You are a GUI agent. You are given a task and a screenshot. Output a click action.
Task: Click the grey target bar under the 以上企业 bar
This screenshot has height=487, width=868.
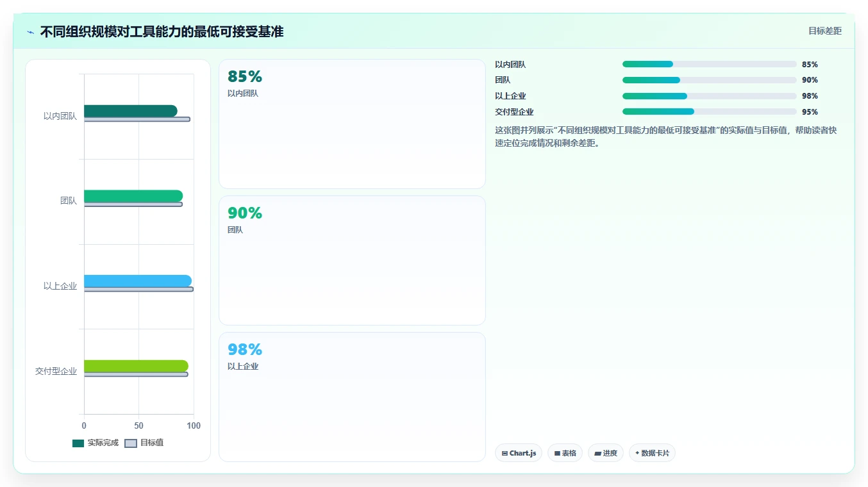[x=138, y=289]
